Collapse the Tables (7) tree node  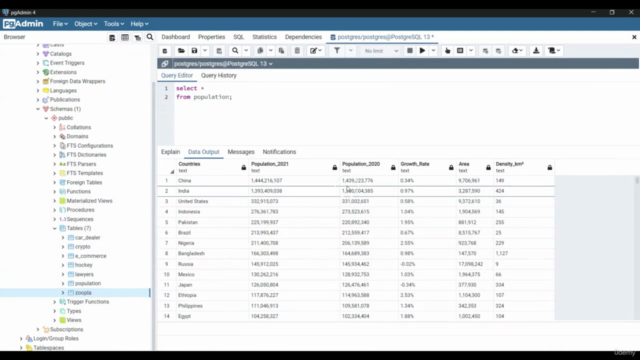click(55, 228)
